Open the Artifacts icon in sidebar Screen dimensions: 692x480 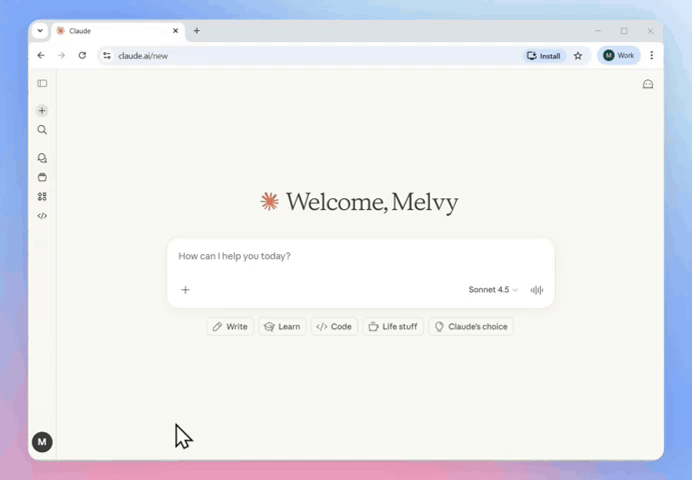tap(42, 197)
